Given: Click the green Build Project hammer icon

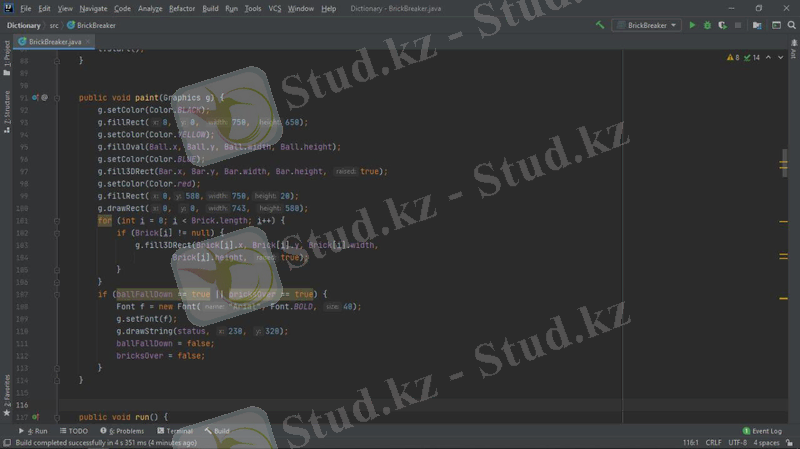Looking at the screenshot, I should click(600, 25).
